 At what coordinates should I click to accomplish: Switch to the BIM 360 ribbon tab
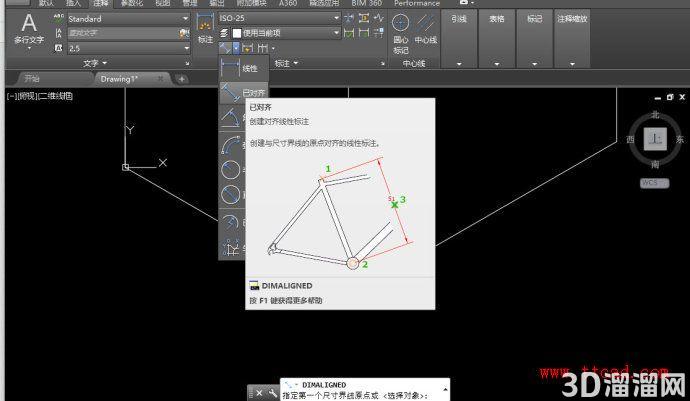coord(367,3)
